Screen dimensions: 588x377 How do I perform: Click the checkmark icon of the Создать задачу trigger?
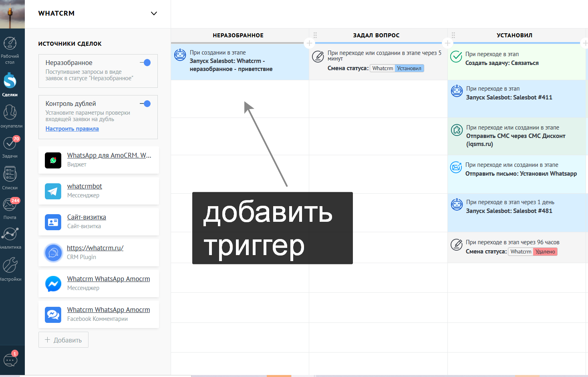click(x=456, y=57)
